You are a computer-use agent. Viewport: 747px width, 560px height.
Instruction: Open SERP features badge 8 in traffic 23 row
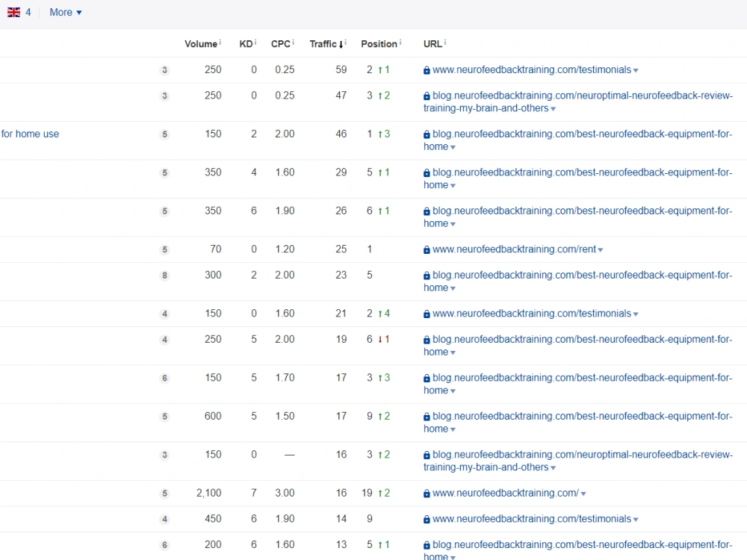pos(164,276)
